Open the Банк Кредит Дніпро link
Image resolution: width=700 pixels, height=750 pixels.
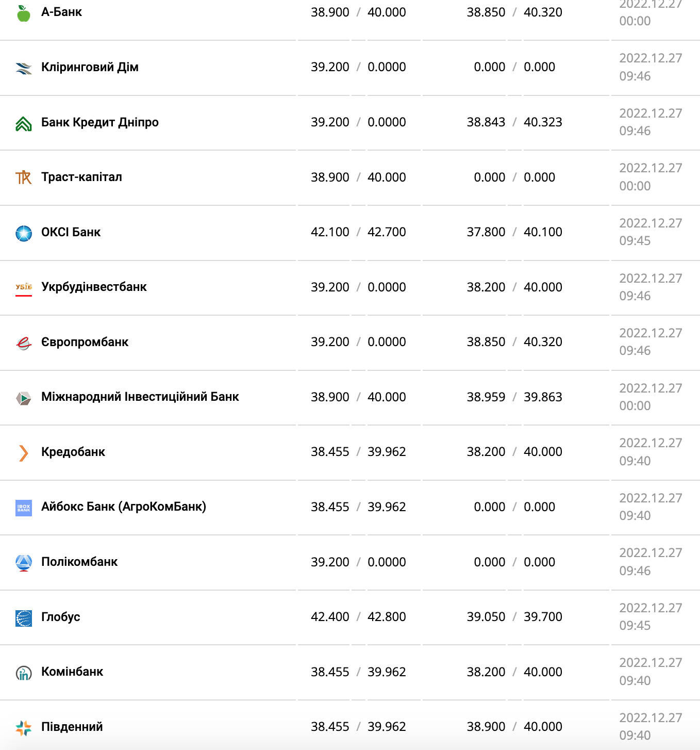pos(99,122)
